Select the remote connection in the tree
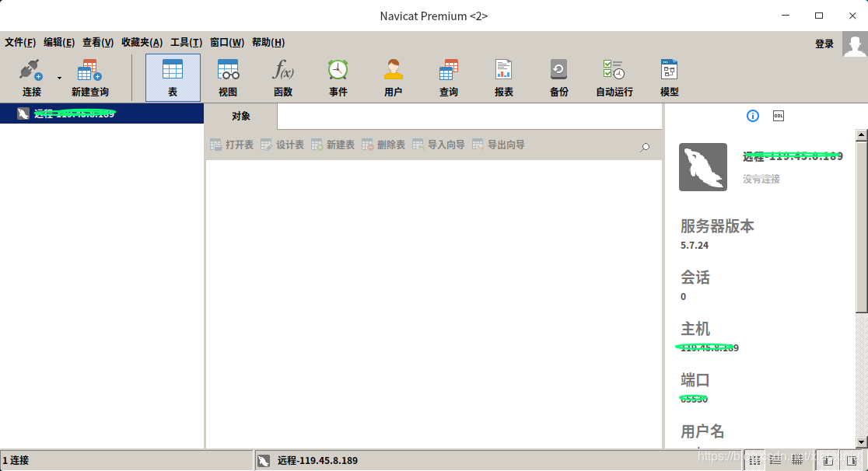 point(102,113)
